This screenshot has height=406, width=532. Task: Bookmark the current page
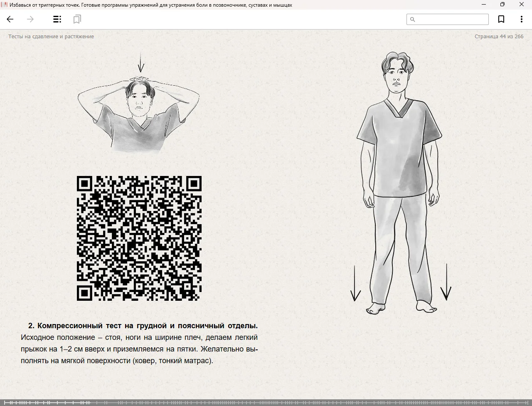(x=501, y=19)
